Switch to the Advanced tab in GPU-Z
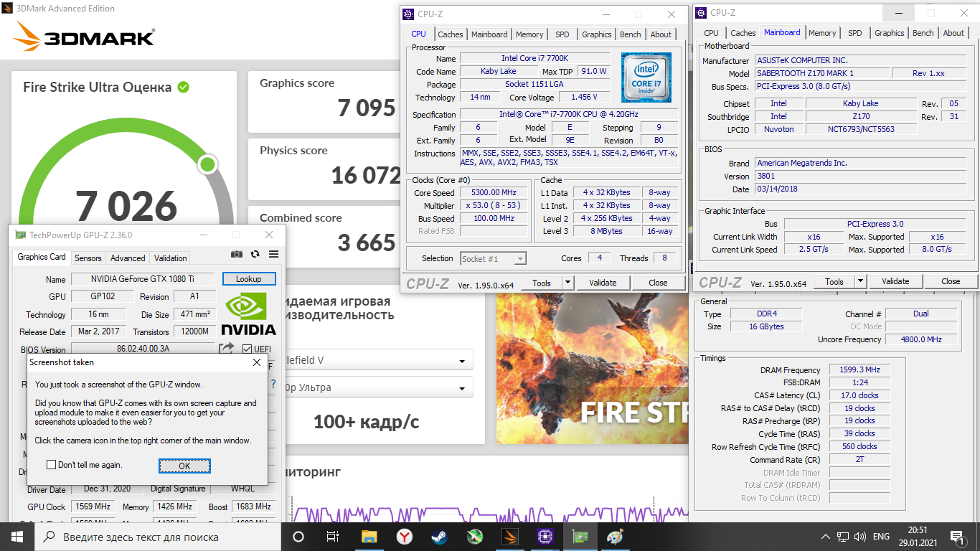The height and width of the screenshot is (551, 980). pos(128,258)
